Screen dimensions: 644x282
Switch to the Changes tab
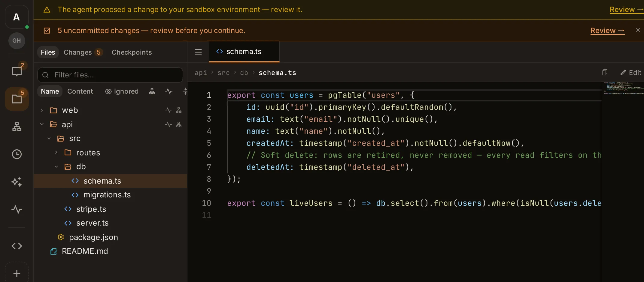(83, 52)
